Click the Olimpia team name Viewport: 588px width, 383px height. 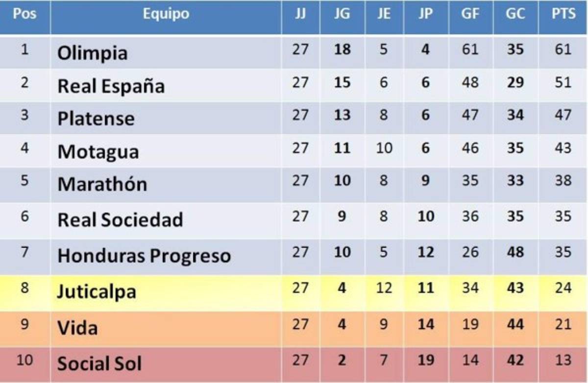(93, 53)
